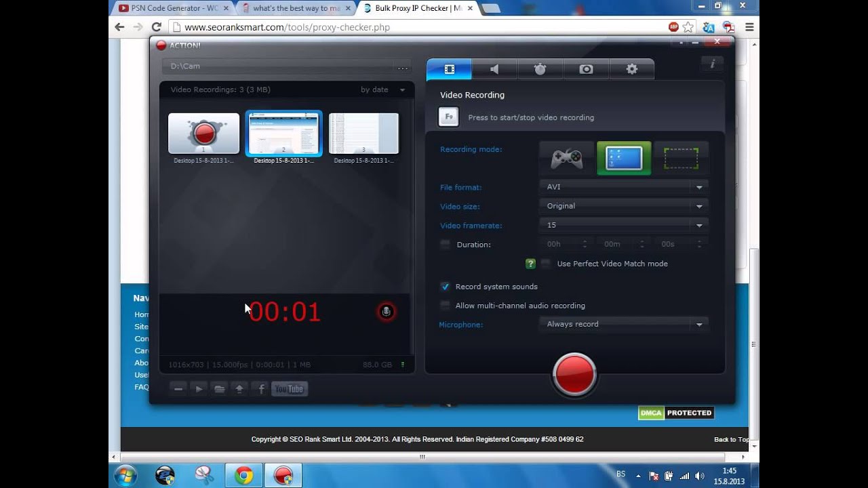The height and width of the screenshot is (488, 868).
Task: Click the info button in Action!
Action: click(x=712, y=64)
